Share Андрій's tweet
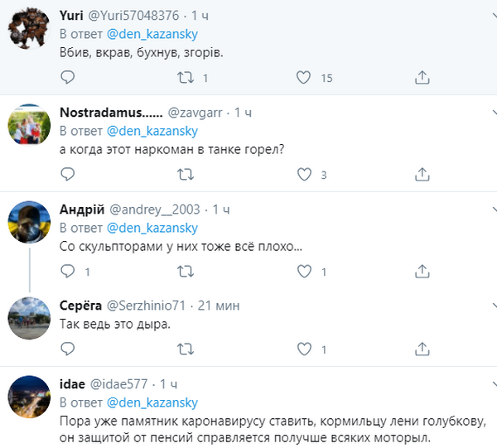 (x=422, y=272)
